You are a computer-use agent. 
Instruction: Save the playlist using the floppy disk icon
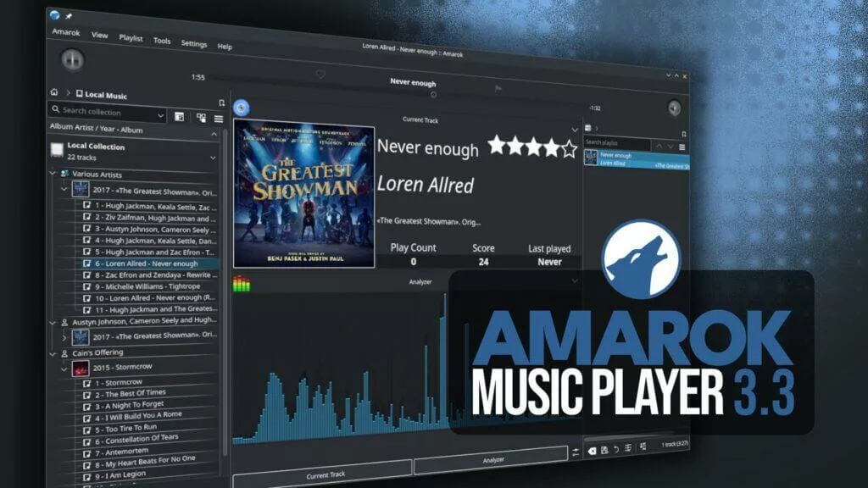pyautogui.click(x=604, y=450)
